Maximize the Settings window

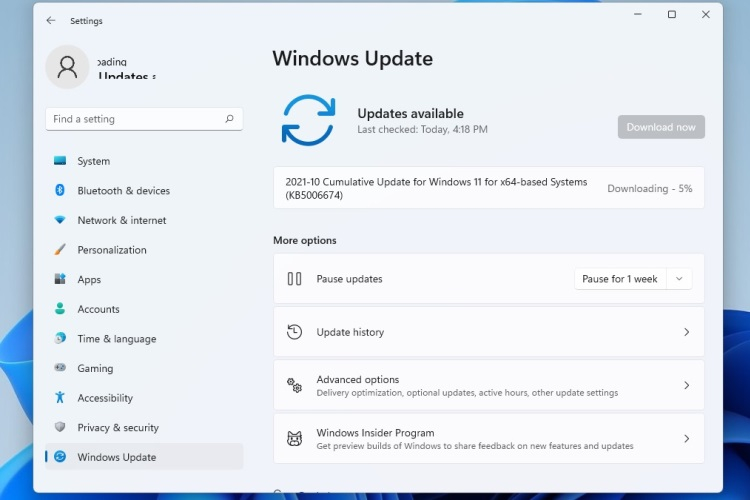click(672, 14)
